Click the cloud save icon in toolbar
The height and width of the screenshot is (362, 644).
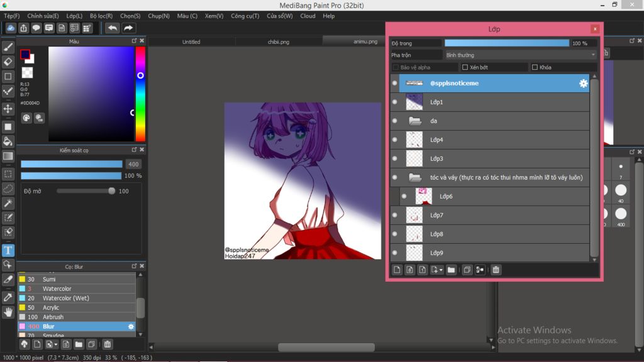pos(11,28)
